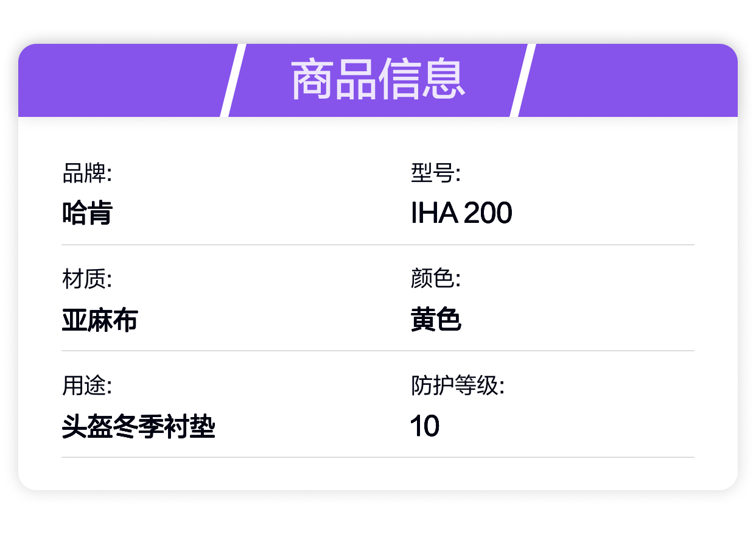Screen dimensions: 756x534
Task: Select the 材质 label
Action: [x=87, y=279]
